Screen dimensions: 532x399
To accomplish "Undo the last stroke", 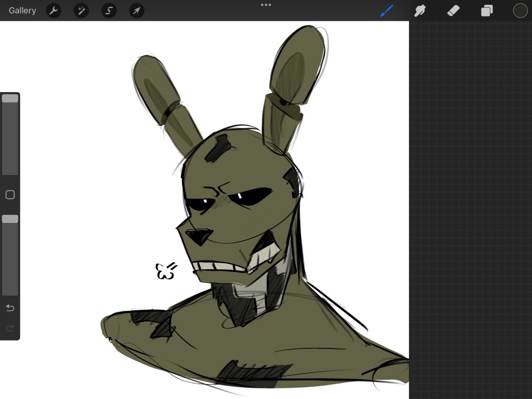I will pos(10,307).
